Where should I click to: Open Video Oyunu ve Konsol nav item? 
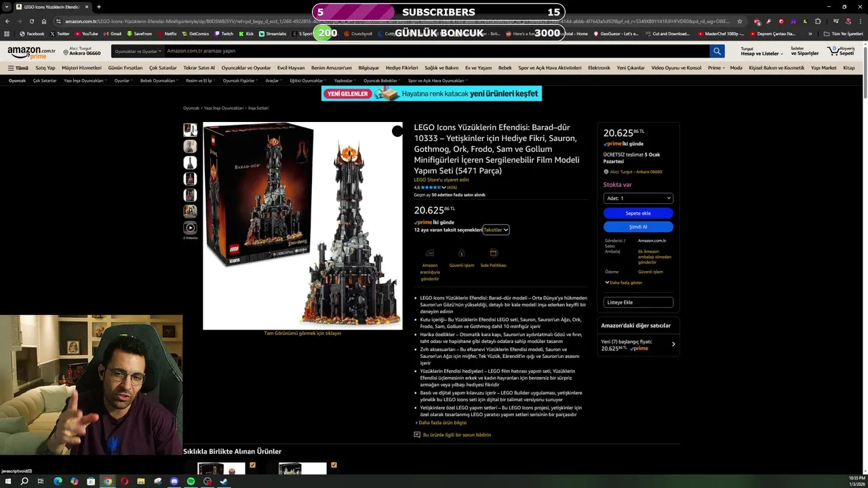(x=676, y=68)
